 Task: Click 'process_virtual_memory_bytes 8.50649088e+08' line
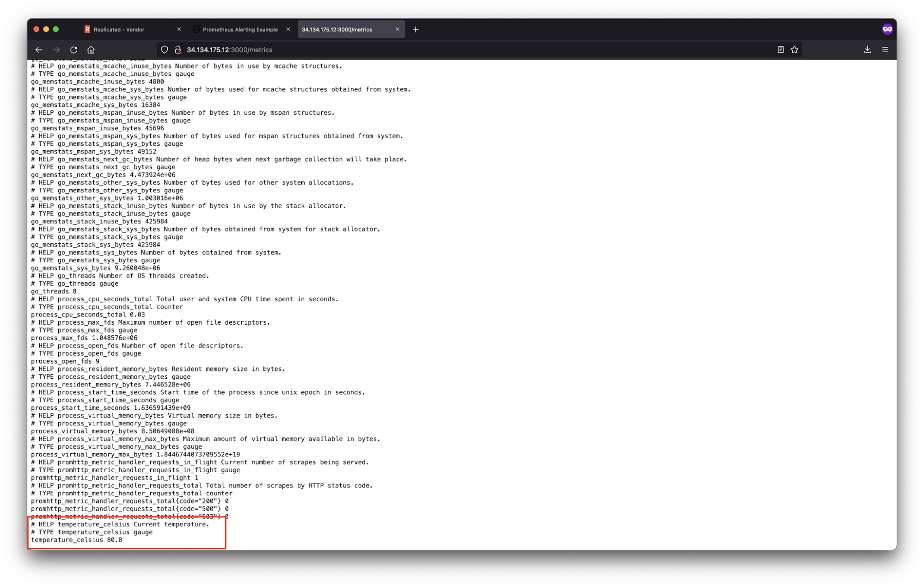[113, 431]
